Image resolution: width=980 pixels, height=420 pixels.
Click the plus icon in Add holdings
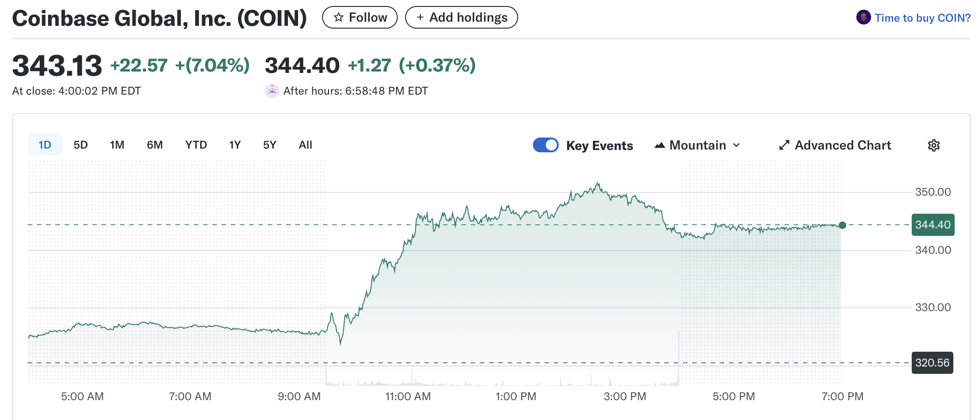[420, 18]
